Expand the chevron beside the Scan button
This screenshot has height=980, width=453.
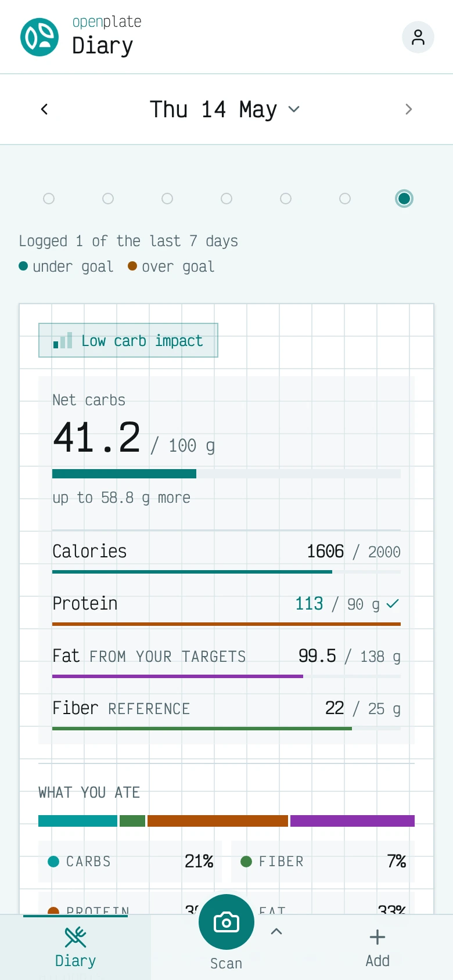276,931
